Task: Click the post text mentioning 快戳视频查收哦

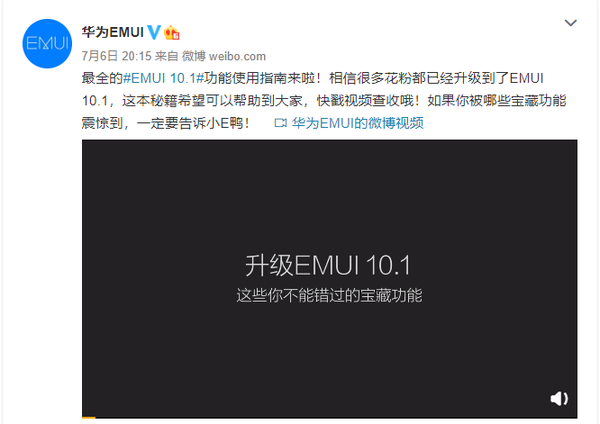Action: pos(366,101)
